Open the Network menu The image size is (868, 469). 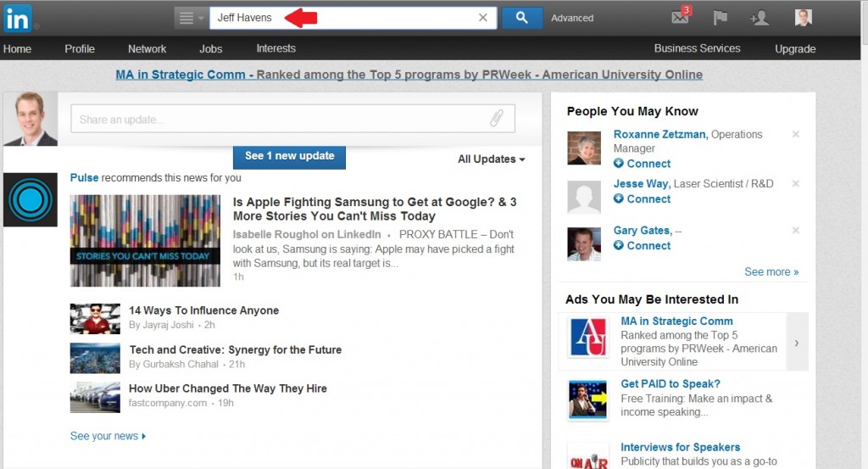(x=147, y=49)
